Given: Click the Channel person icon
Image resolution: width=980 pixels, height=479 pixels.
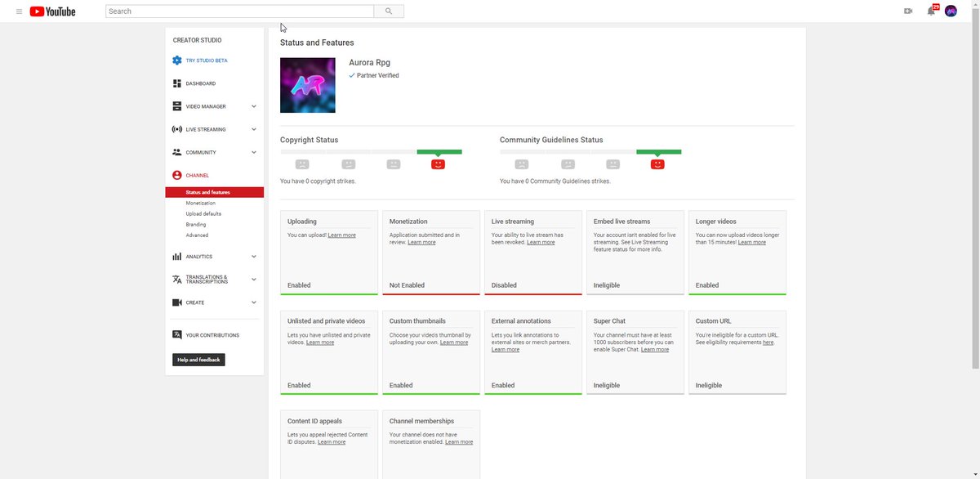Looking at the screenshot, I should [x=177, y=175].
